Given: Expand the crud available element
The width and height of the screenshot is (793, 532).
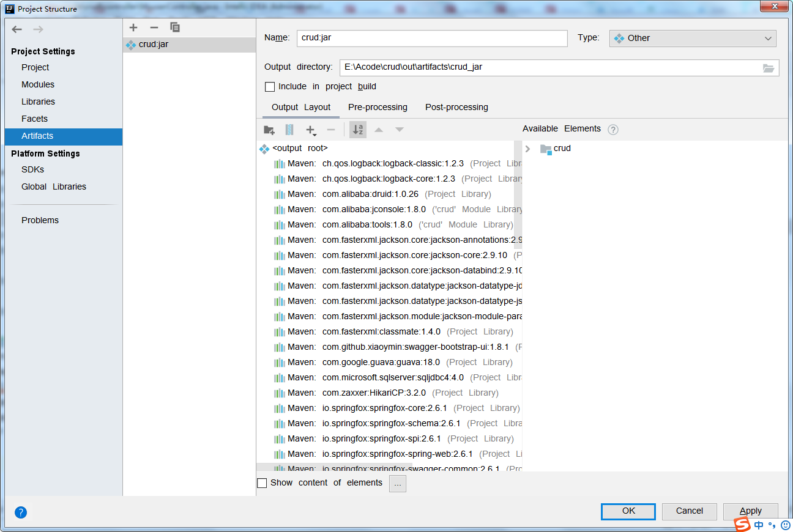Looking at the screenshot, I should point(528,149).
